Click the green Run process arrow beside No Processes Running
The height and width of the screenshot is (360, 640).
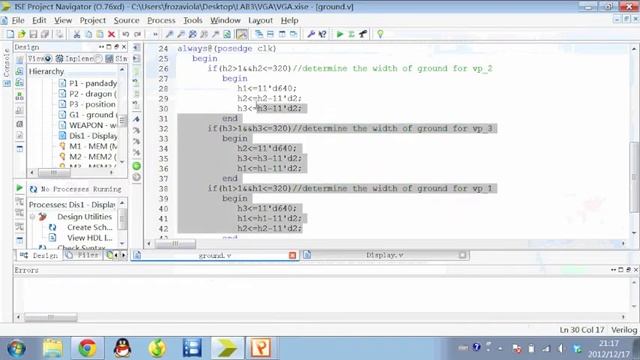pyautogui.click(x=19, y=188)
